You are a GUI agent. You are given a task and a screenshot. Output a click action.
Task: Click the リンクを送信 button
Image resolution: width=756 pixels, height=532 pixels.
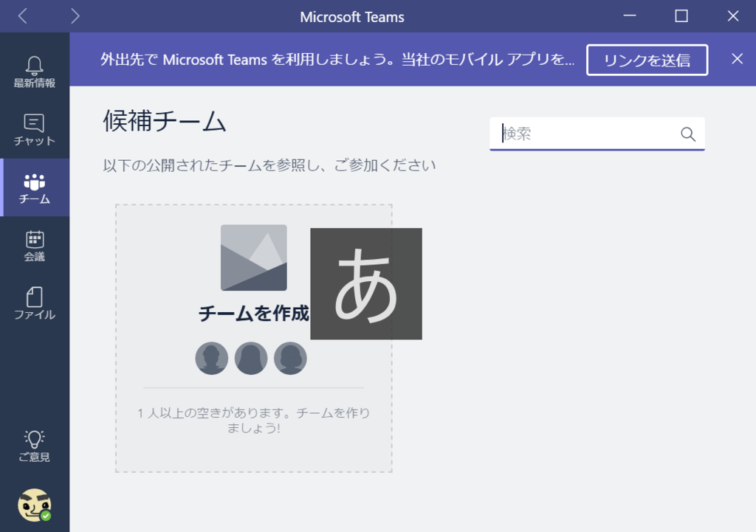point(647,60)
